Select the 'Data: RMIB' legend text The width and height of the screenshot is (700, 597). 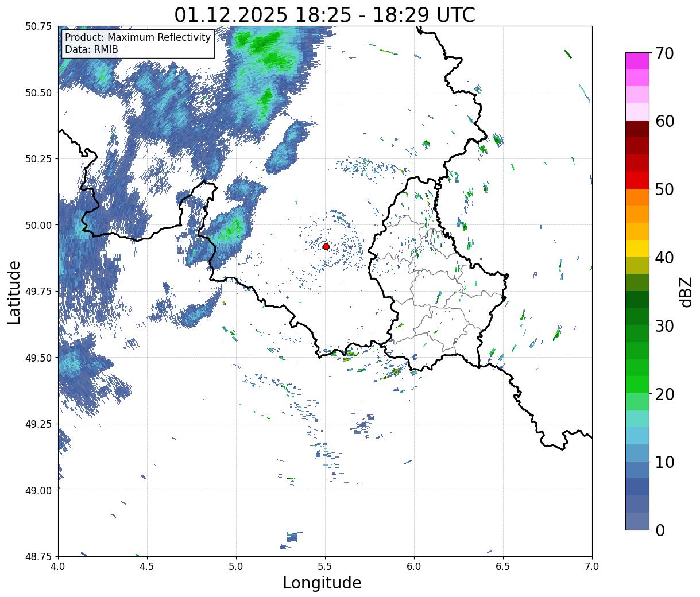pos(91,49)
